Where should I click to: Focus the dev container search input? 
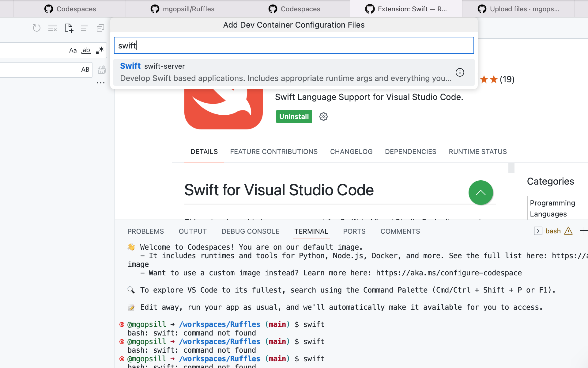[294, 45]
